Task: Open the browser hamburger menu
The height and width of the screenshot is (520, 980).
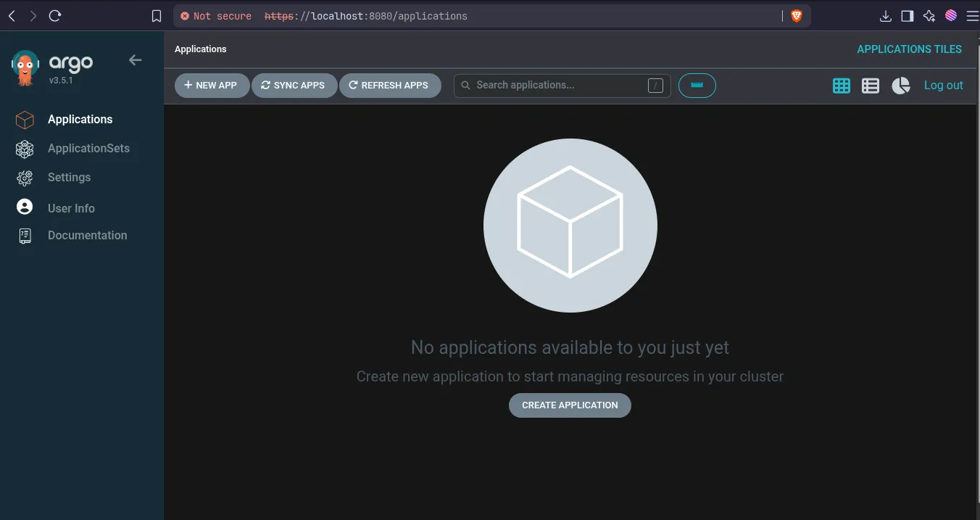Action: pos(972,16)
